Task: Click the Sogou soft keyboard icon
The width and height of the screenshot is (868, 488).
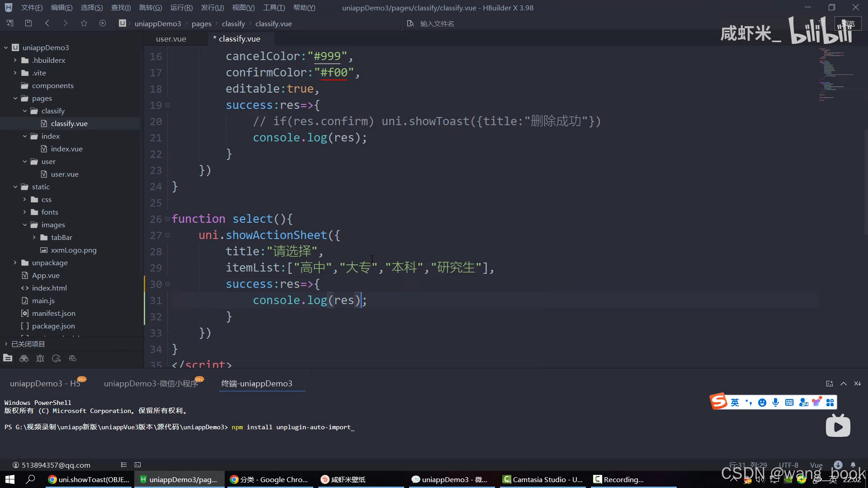Action: point(789,403)
